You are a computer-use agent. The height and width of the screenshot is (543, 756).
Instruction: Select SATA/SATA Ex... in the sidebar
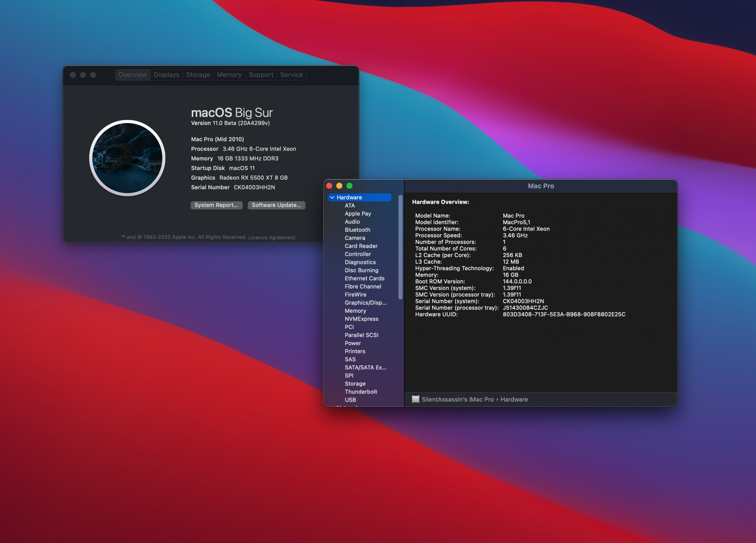366,368
